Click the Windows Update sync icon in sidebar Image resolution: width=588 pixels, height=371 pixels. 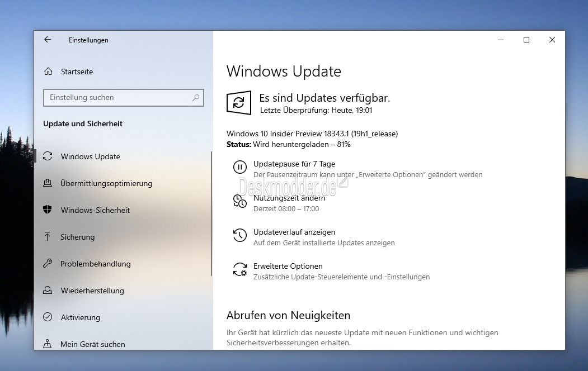48,156
